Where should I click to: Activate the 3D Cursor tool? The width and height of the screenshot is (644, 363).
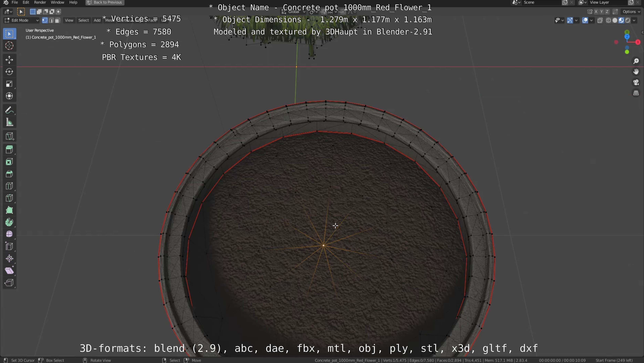pyautogui.click(x=9, y=46)
